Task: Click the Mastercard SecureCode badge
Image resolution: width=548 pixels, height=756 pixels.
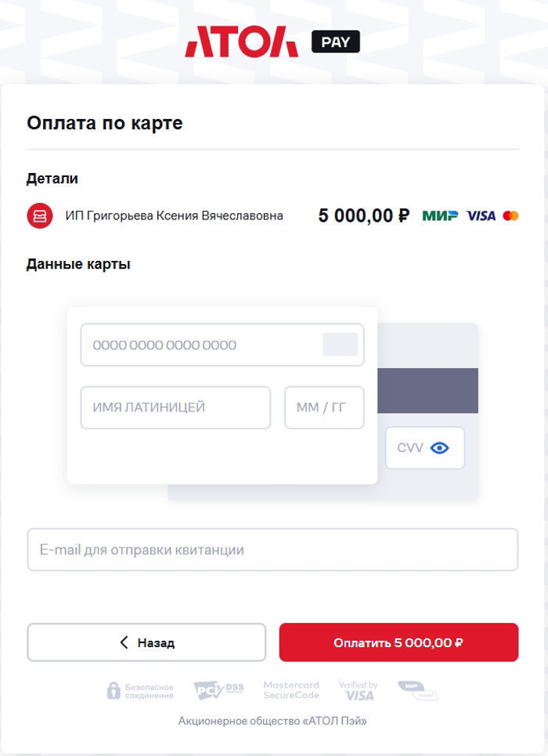Action: coord(291,690)
